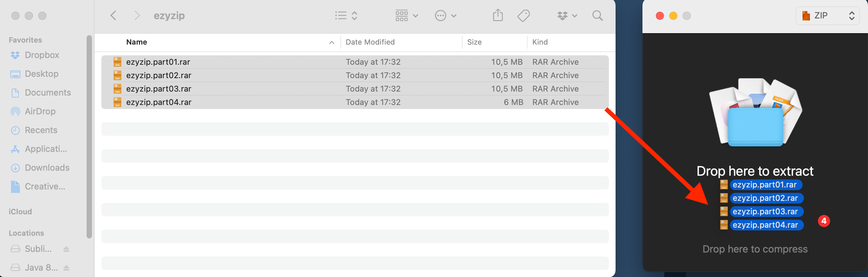The image size is (868, 277).
Task: Go forward in Finder
Action: 137,15
